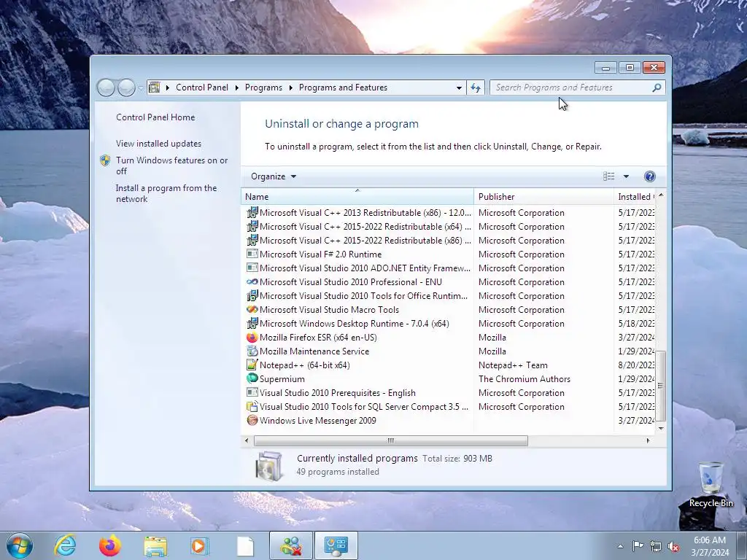Click the horizontal scrollbar right arrow
This screenshot has height=560, width=747.
(648, 440)
